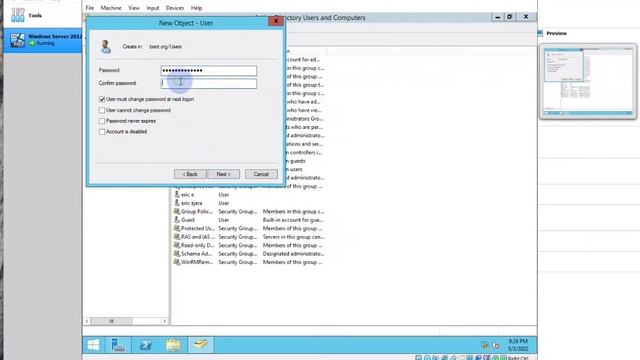
Task: Click 'Designated administrato...' in the Schema Ad... row
Action: click(x=293, y=253)
